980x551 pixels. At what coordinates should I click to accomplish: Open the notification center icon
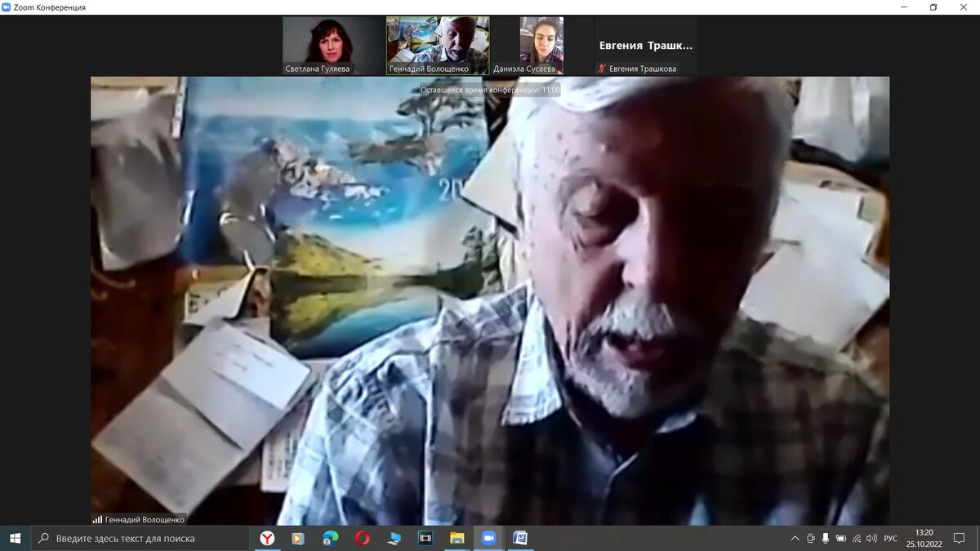960,539
